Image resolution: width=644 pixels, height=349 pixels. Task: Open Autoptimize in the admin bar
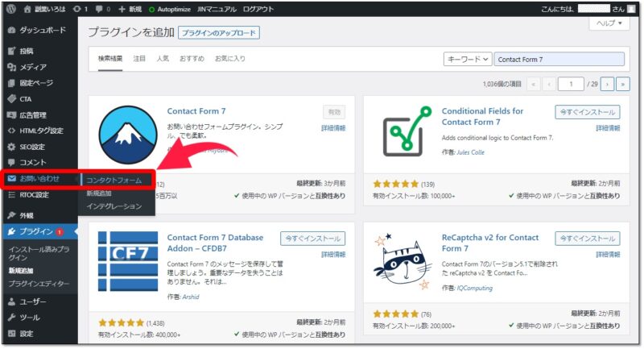[170, 9]
